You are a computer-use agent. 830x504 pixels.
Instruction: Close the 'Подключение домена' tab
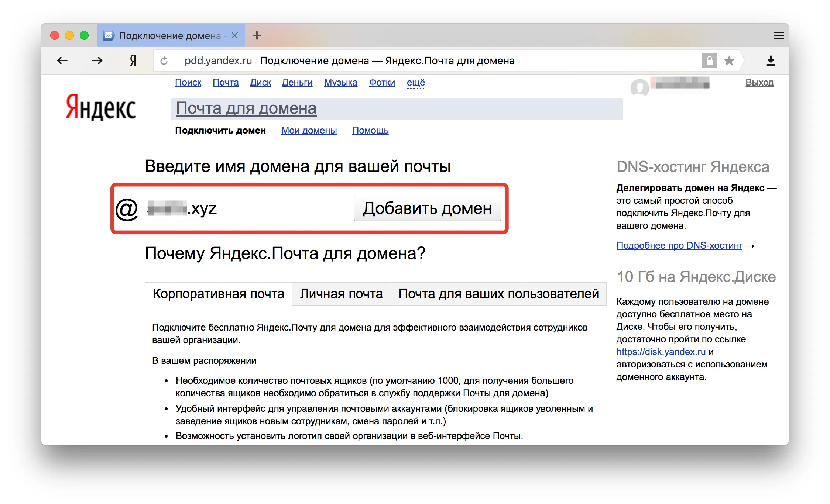tap(235, 35)
